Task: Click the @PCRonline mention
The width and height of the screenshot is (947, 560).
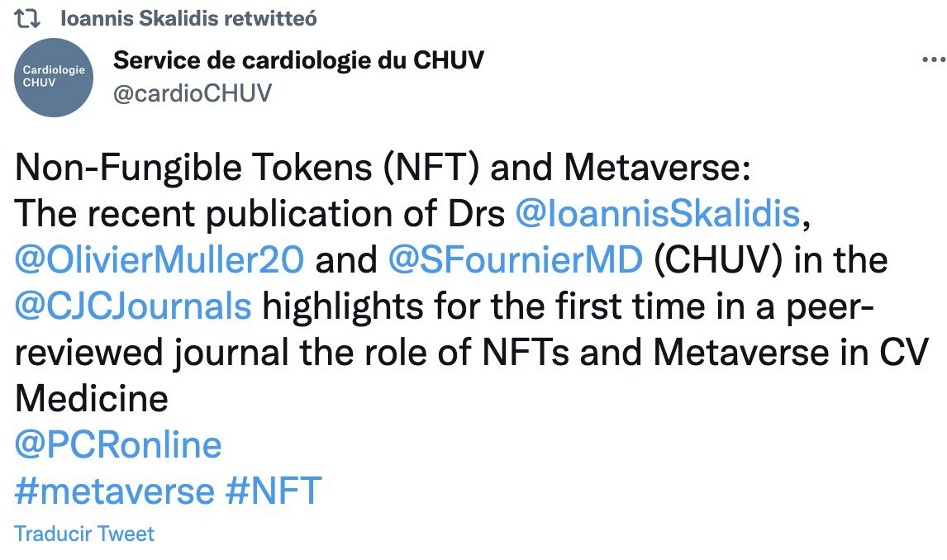Action: point(118,445)
